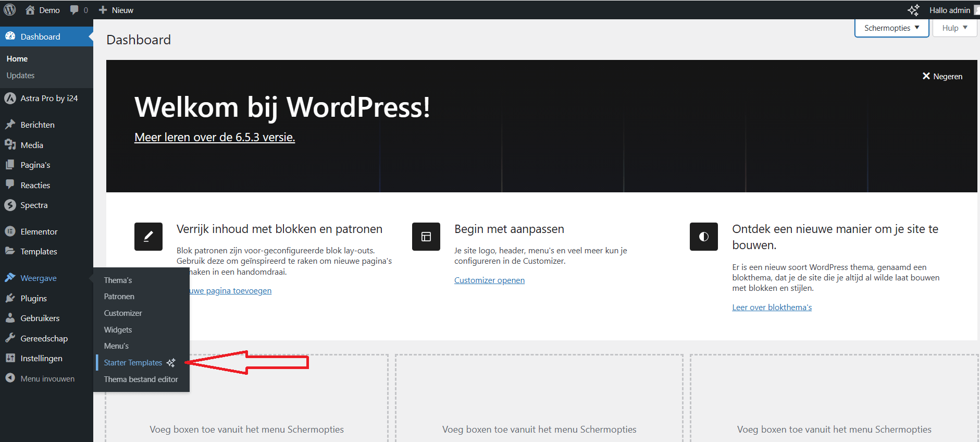Open Weergave menu item
Viewport: 980px width, 442px height.
point(46,278)
